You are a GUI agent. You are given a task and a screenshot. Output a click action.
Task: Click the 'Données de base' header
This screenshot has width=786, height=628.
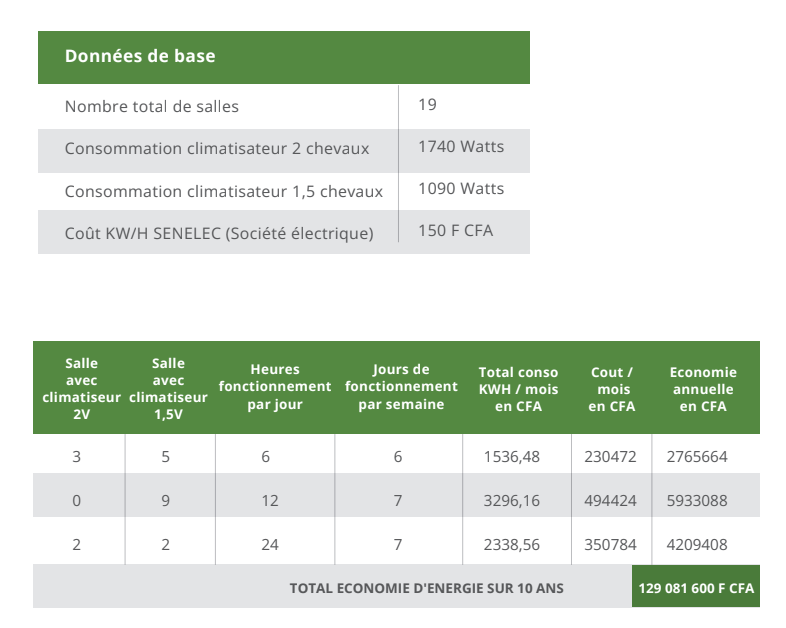pos(140,56)
